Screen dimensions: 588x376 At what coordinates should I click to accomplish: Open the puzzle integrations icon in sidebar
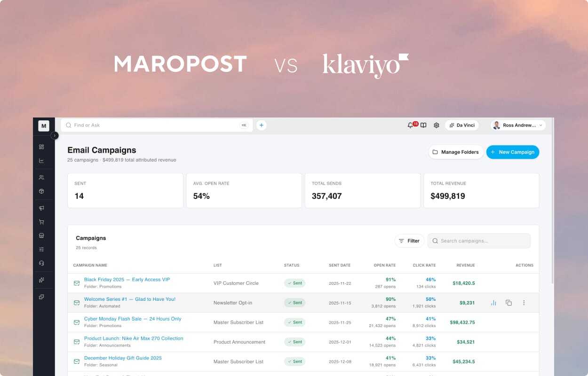click(41, 297)
